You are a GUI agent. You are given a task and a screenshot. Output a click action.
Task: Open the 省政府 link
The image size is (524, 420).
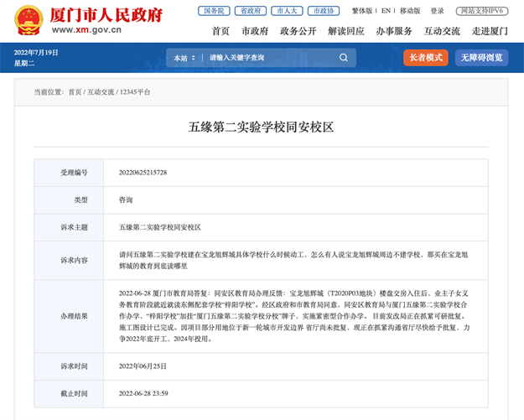coord(251,11)
